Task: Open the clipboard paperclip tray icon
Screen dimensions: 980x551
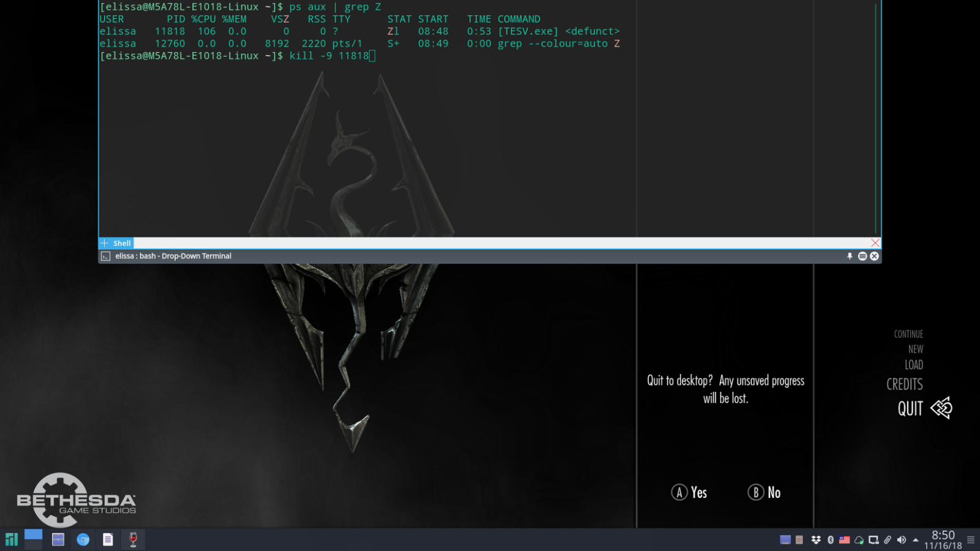Action: point(888,540)
